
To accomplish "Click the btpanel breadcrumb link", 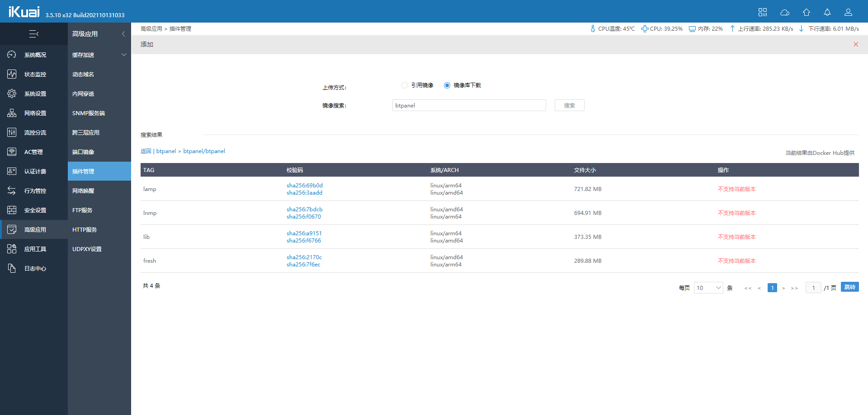I will click(166, 151).
